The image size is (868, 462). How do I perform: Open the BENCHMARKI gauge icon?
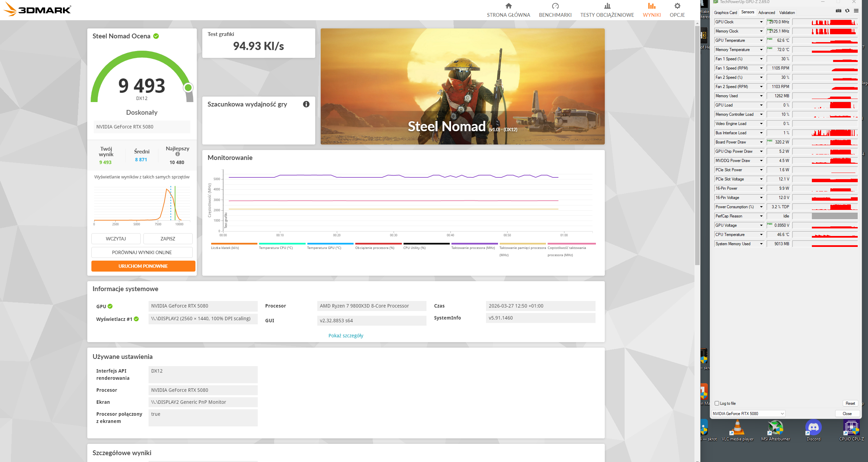[x=555, y=6]
